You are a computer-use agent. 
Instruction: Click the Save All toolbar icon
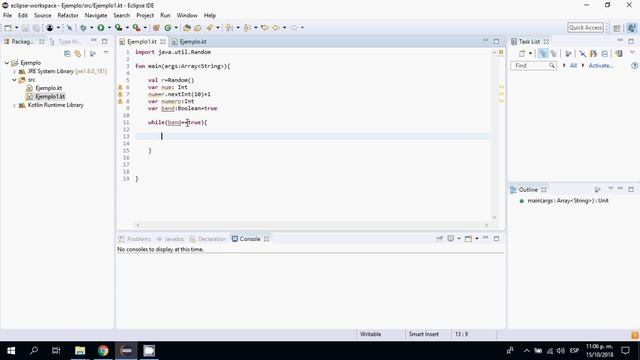(x=36, y=28)
